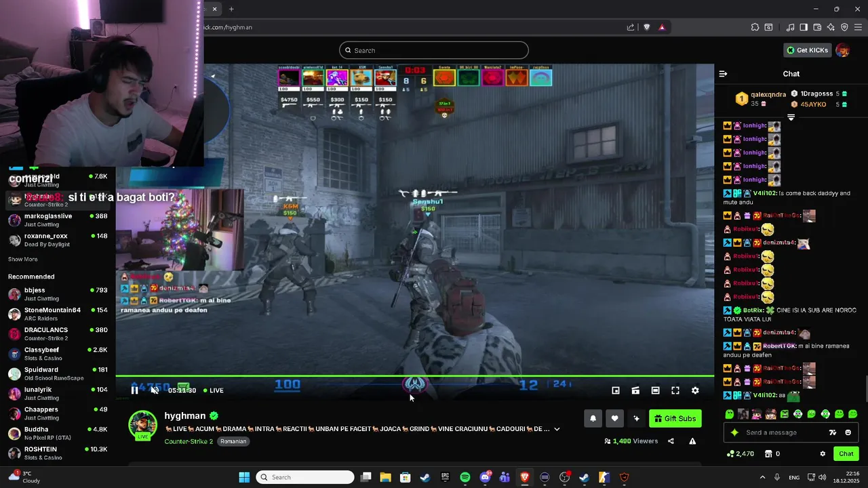Collapse the chat panel arrow icon
The height and width of the screenshot is (488, 868).
(x=723, y=74)
